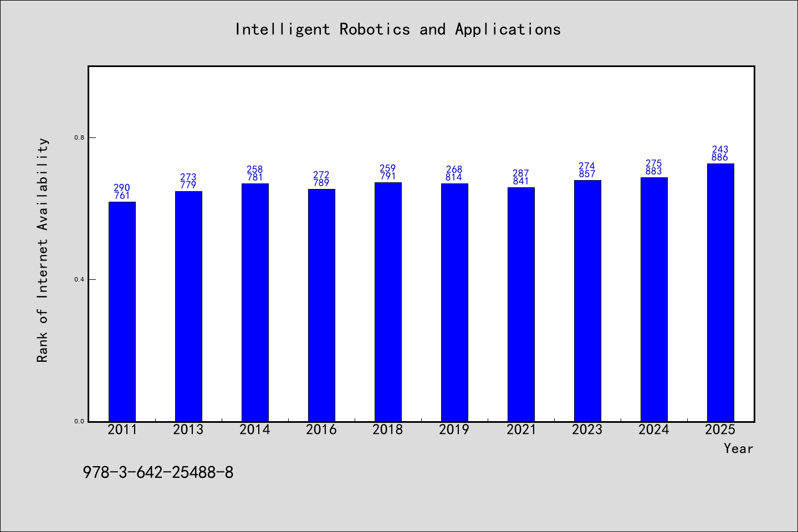Click the value 259 above the 2018 bar

pyautogui.click(x=388, y=168)
